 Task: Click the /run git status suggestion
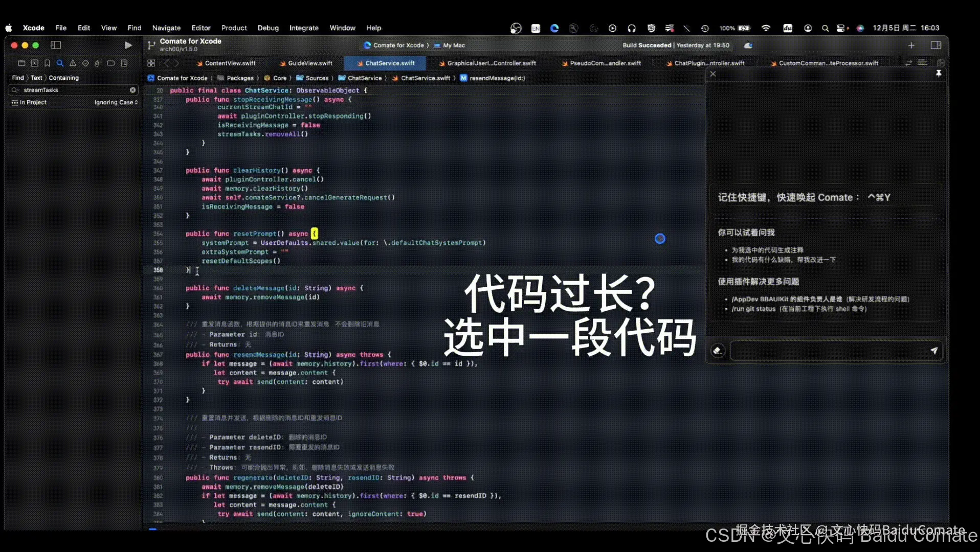coord(799,309)
